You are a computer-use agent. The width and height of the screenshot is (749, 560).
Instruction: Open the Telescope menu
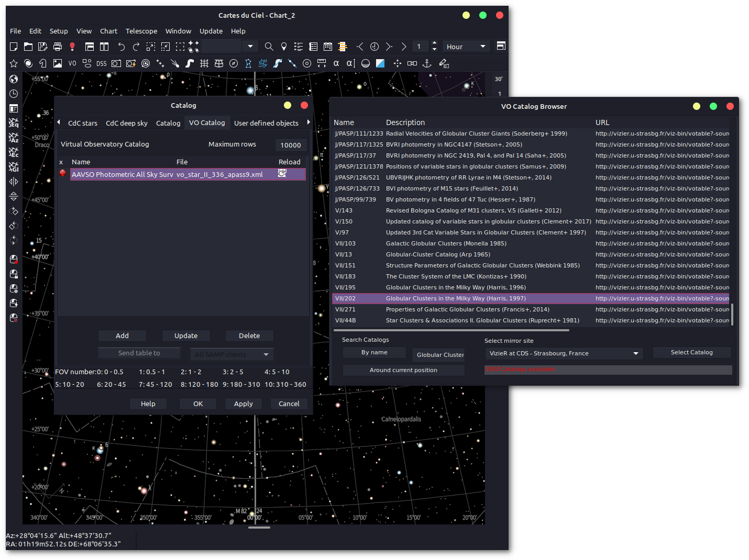pyautogui.click(x=141, y=31)
